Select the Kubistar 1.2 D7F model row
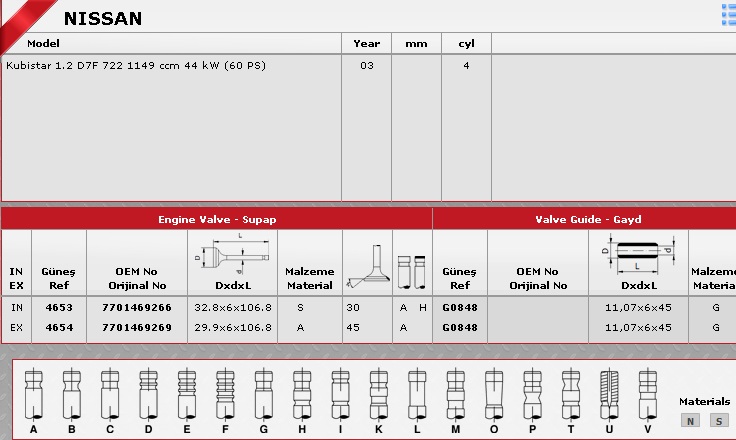The image size is (736, 440). [136, 66]
